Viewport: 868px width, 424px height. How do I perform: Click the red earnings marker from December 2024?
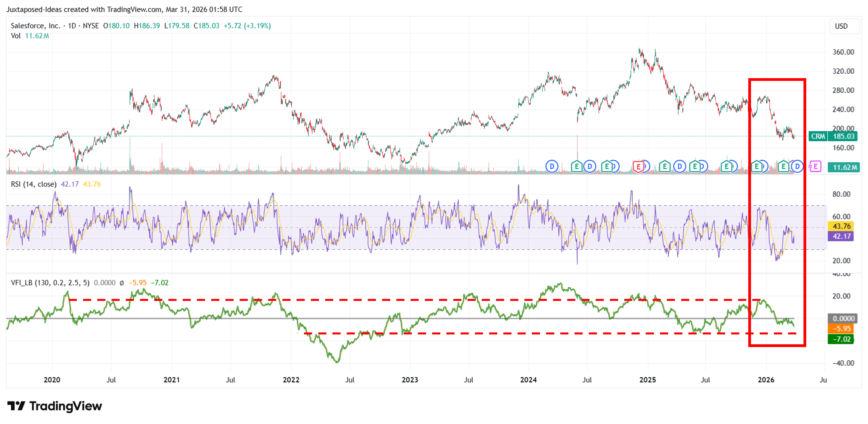(638, 167)
